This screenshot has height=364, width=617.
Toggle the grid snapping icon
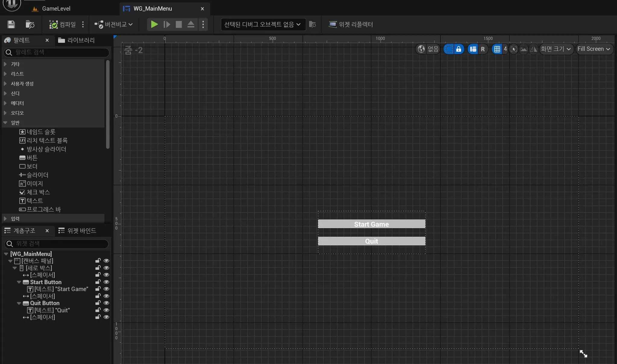point(497,49)
